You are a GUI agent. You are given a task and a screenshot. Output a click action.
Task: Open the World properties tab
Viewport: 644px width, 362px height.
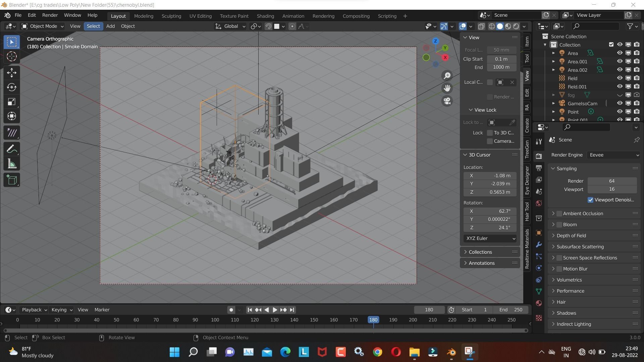pyautogui.click(x=539, y=203)
